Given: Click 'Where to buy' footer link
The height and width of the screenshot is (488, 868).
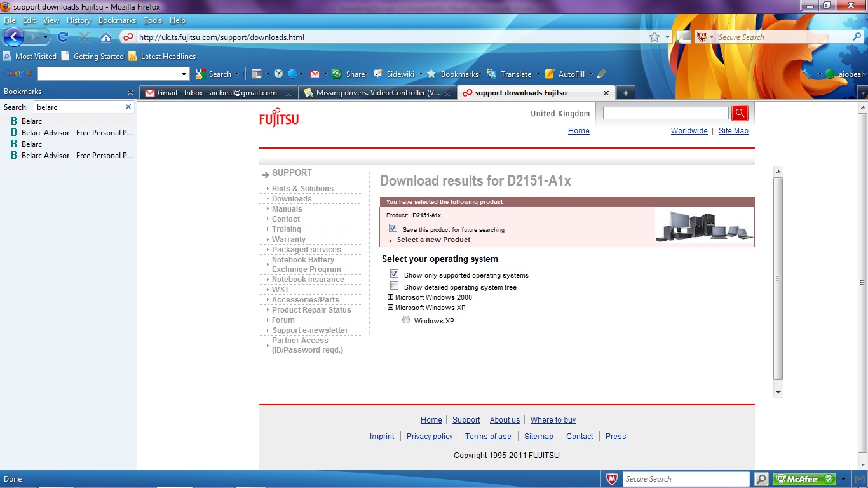Looking at the screenshot, I should click(x=553, y=420).
